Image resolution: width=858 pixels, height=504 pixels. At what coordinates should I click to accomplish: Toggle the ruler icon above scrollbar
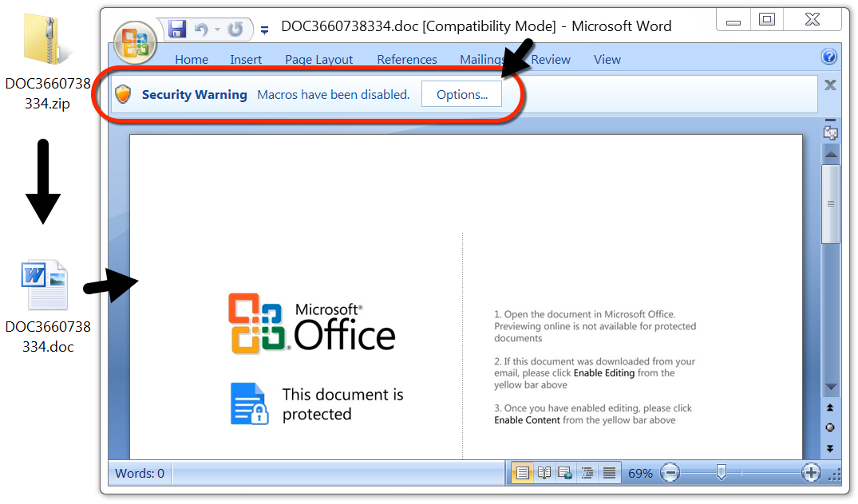coord(830,132)
